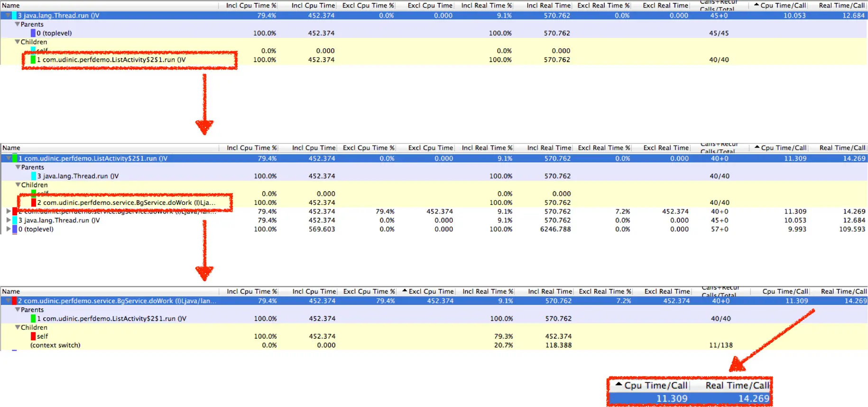The image size is (868, 407).
Task: Click blue marker of 0 (toplevel) under Parents
Action: tap(33, 33)
